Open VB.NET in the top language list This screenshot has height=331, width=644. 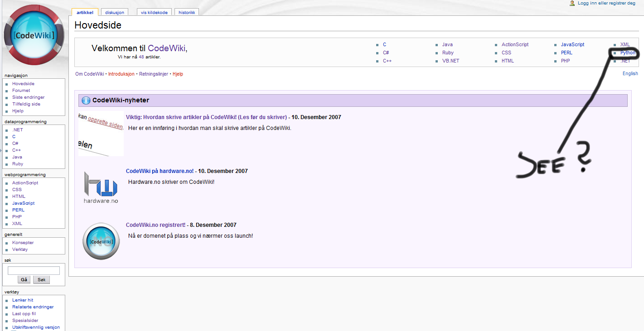pyautogui.click(x=450, y=61)
